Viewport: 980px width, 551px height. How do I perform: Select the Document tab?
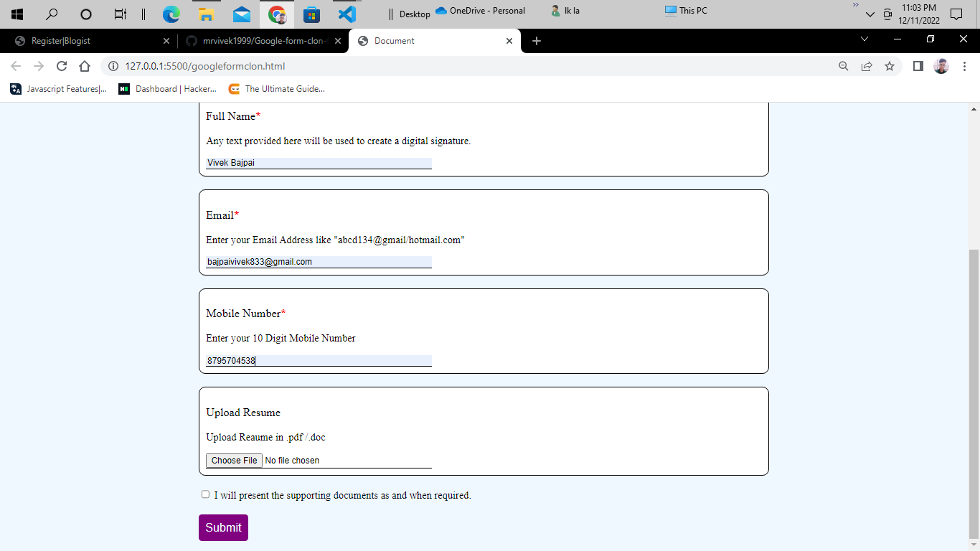point(435,41)
